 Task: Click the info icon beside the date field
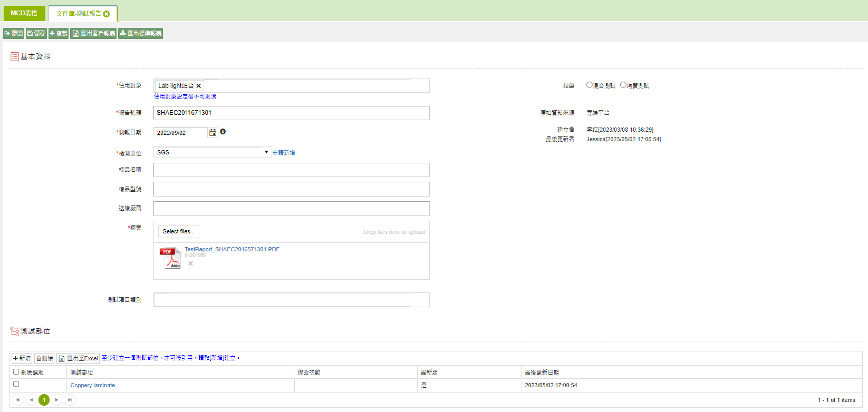[x=223, y=132]
